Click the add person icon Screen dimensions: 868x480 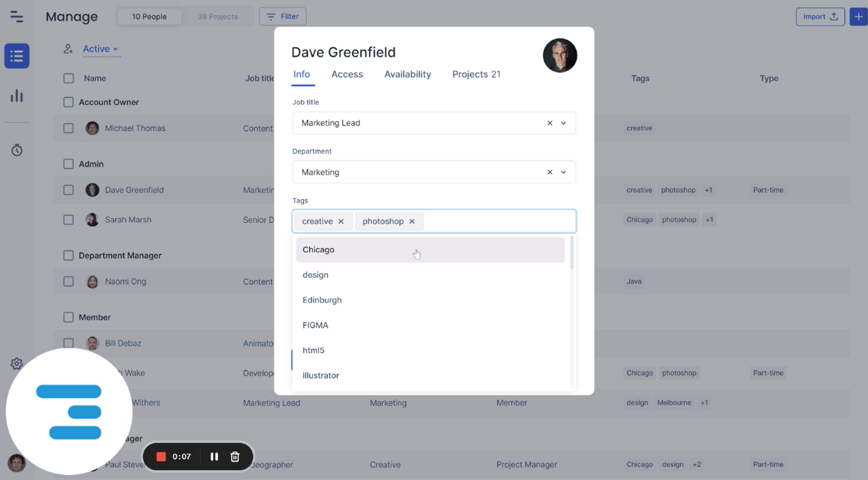[68, 49]
